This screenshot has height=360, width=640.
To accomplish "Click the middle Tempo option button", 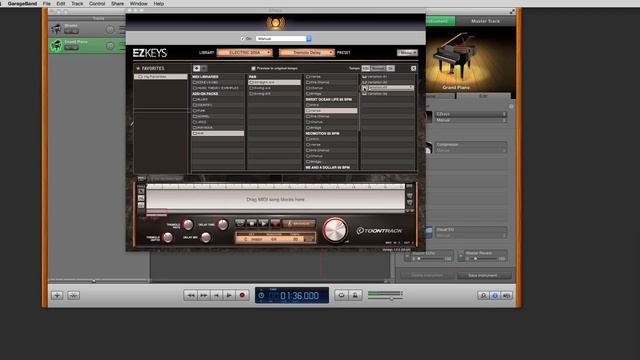I will point(378,68).
